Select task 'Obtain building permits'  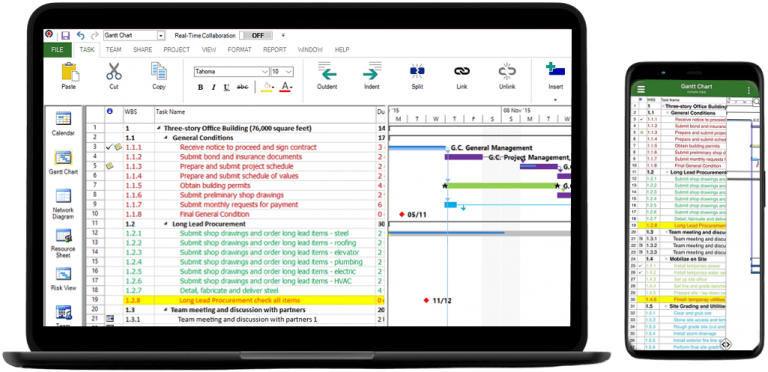coord(215,186)
